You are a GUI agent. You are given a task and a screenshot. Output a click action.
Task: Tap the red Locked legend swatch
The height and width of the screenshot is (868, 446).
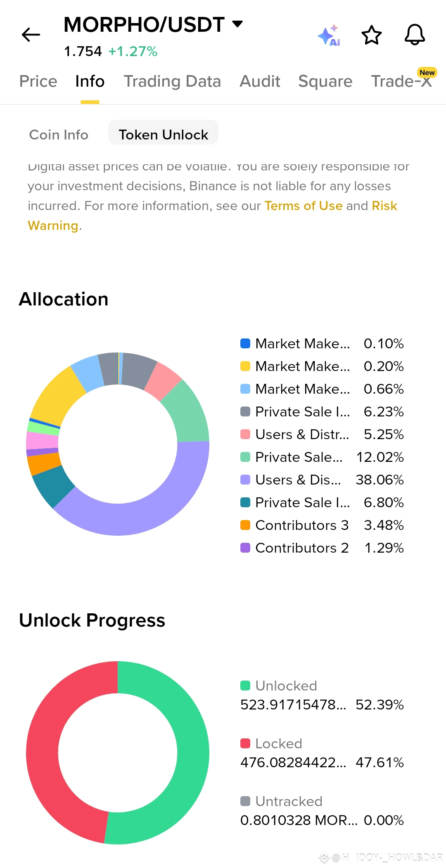tap(245, 743)
